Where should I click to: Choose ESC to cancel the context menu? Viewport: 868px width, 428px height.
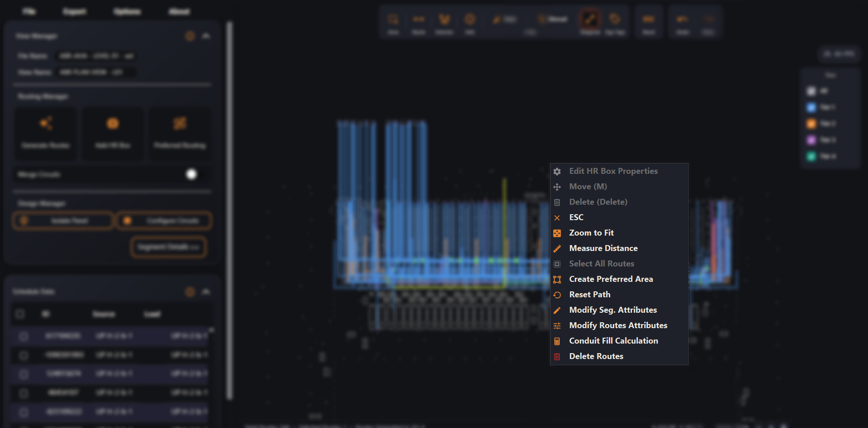point(619,217)
